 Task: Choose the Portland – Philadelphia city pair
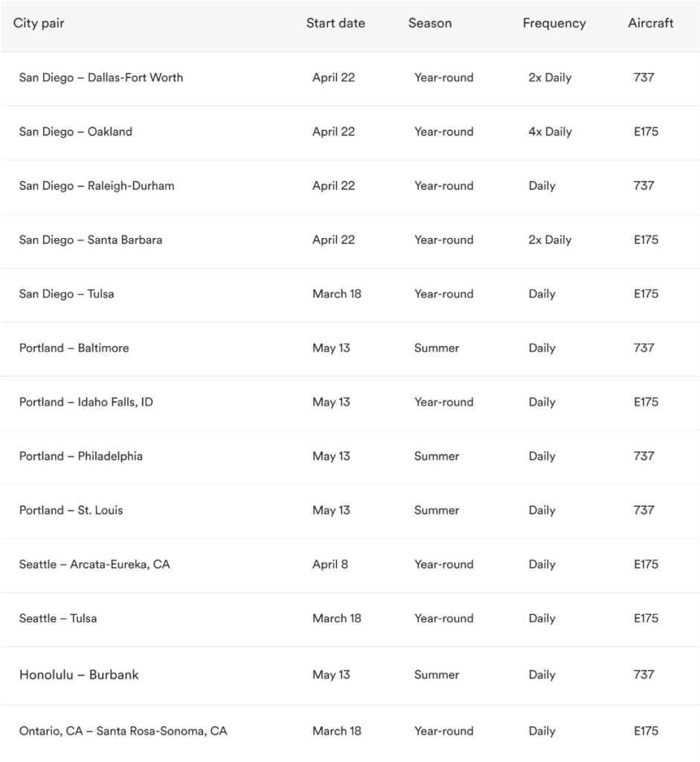pos(81,456)
